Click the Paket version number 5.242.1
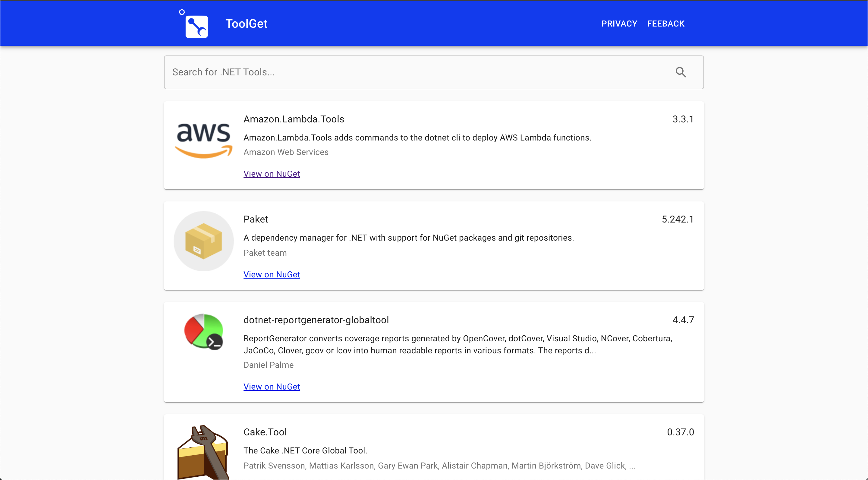The width and height of the screenshot is (868, 480). pos(677,219)
